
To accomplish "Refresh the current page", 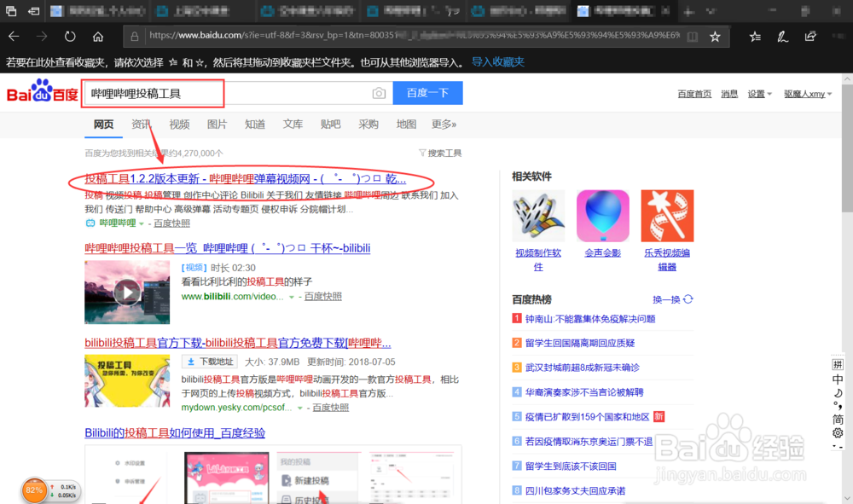I will click(x=70, y=37).
